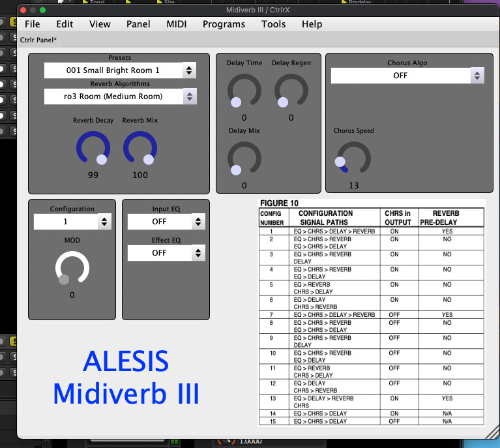Click the ALESIS Midiverb III logo text

pyautogui.click(x=126, y=377)
